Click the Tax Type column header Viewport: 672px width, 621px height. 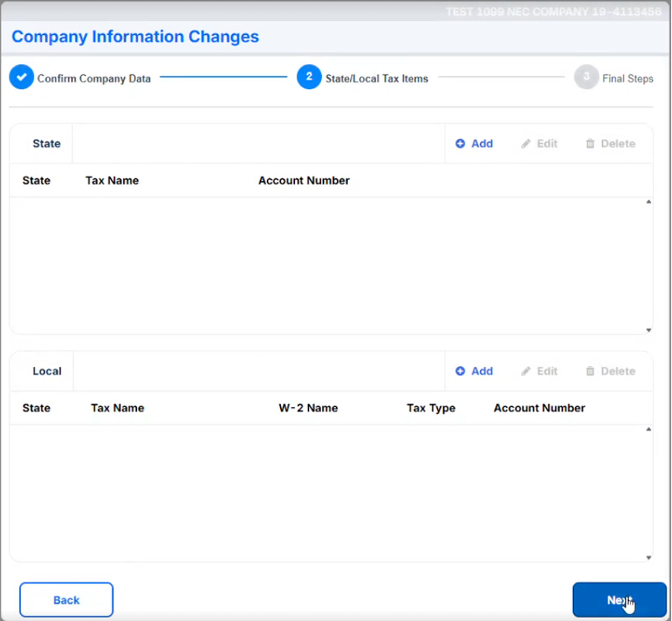click(431, 408)
